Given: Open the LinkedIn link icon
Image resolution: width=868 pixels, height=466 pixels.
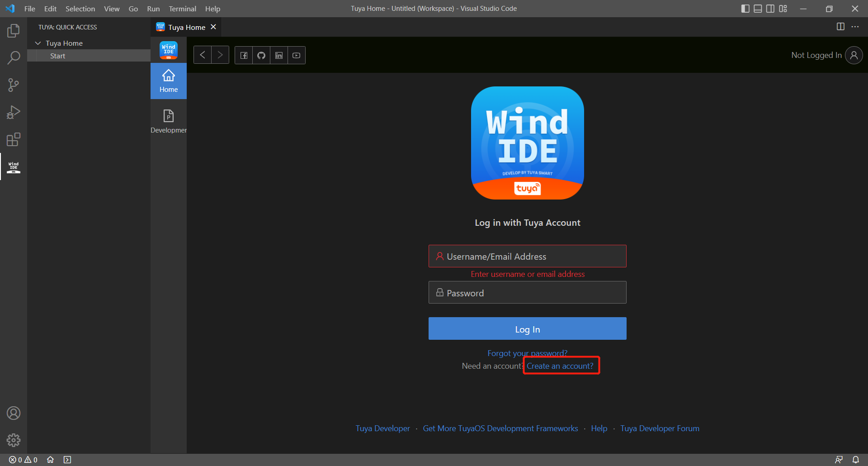Looking at the screenshot, I should [279, 55].
